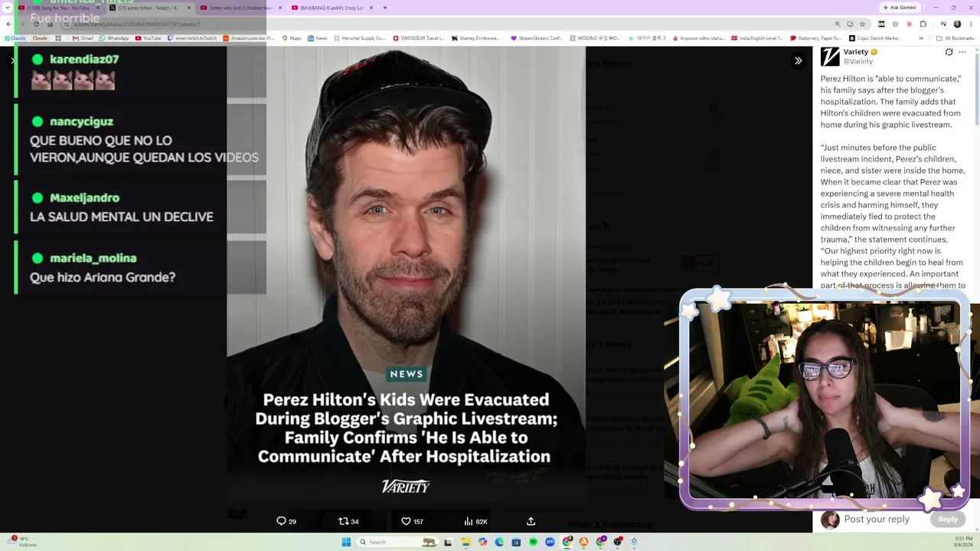The height and width of the screenshot is (551, 980).
Task: Open the All Bookmarks folder
Action: coord(955,38)
